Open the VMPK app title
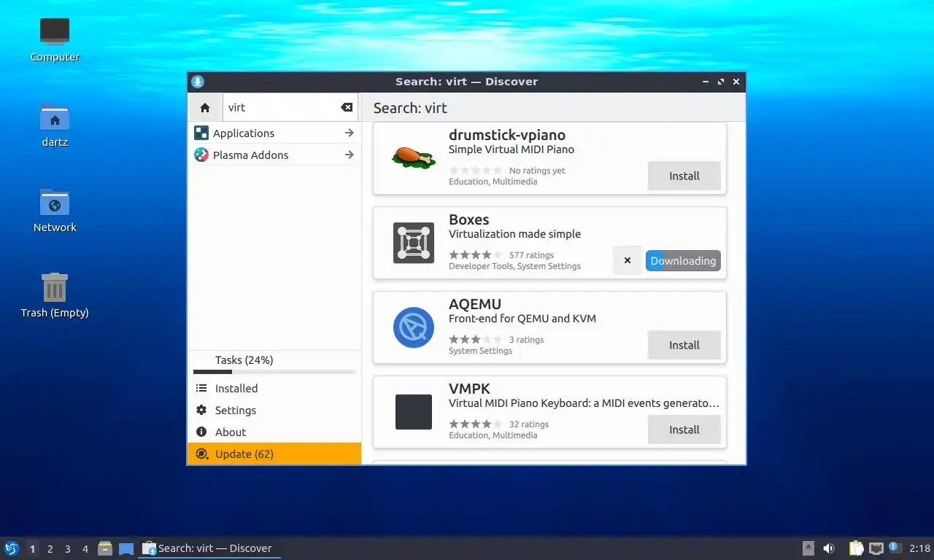The image size is (934, 560). (469, 389)
